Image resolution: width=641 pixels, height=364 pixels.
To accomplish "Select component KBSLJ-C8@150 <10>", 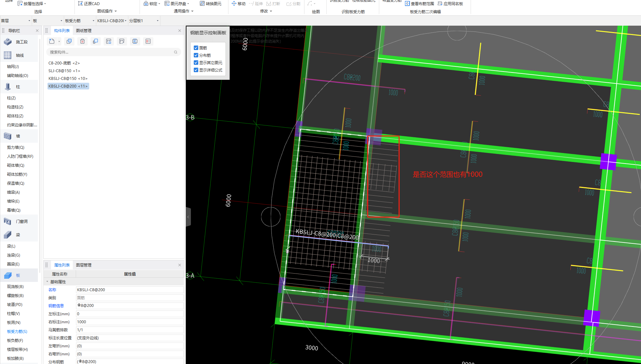I will coord(68,78).
